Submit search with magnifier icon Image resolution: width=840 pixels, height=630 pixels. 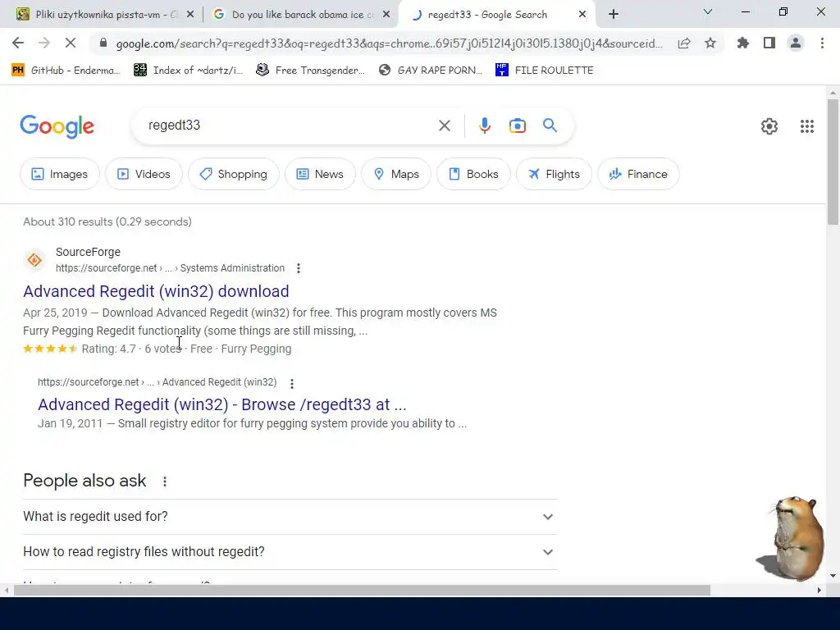(x=550, y=126)
